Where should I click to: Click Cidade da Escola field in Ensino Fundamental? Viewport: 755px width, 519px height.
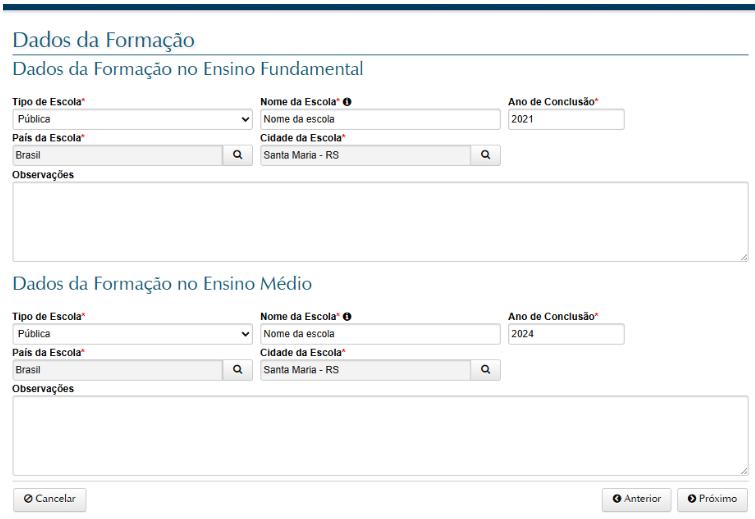pos(365,155)
